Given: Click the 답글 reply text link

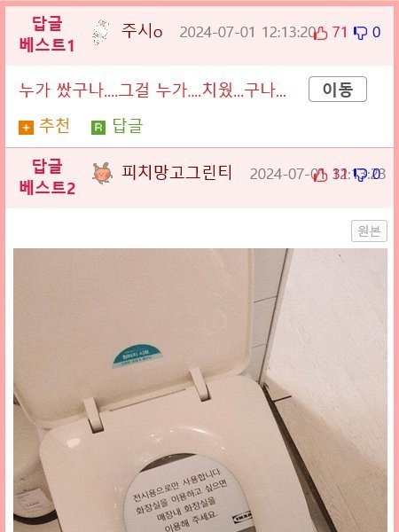Looking at the screenshot, I should click(128, 126).
